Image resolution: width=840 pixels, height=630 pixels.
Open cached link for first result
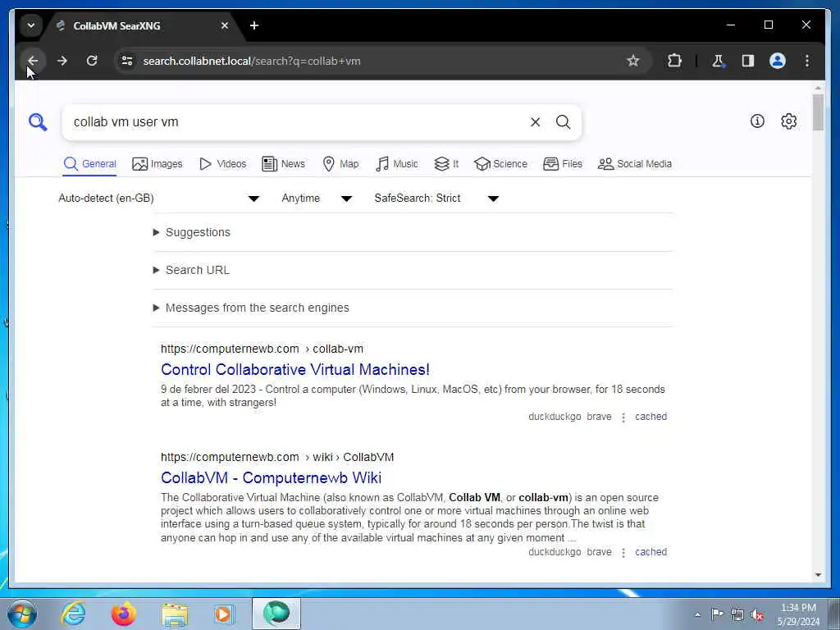point(651,417)
